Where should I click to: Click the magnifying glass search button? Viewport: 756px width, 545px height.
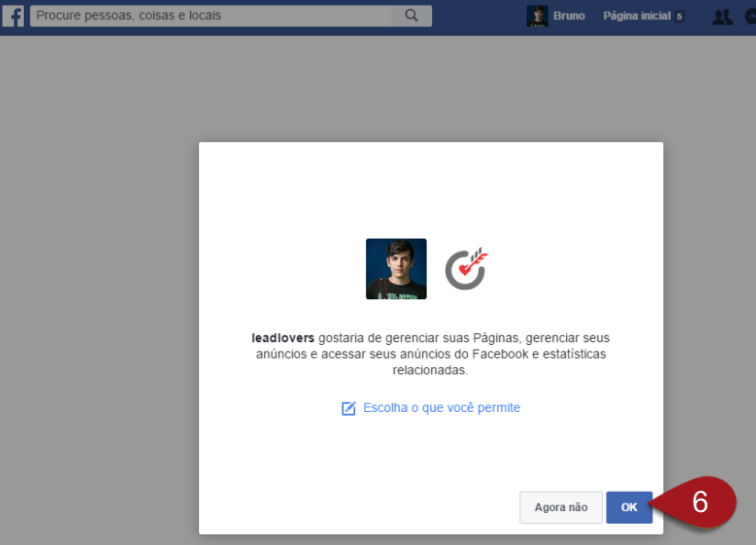411,16
